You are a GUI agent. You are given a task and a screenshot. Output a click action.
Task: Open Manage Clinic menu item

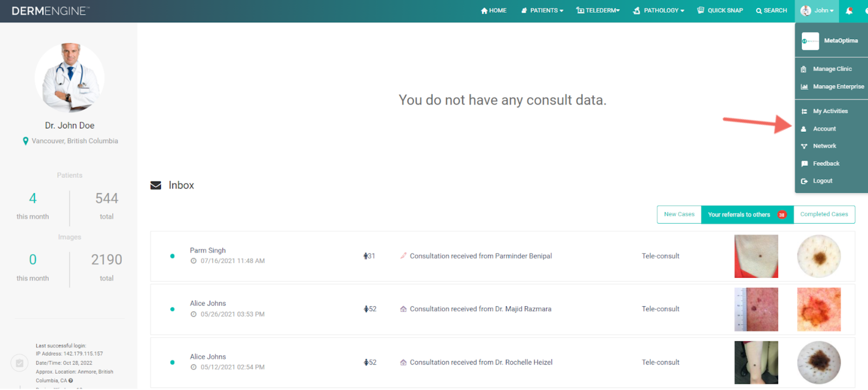click(832, 69)
